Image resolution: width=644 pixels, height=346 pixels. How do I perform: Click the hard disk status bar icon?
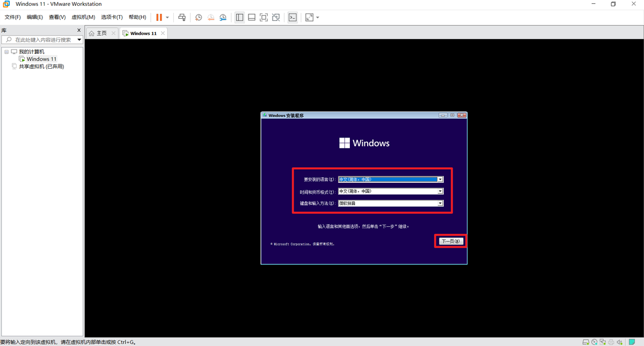click(586, 342)
